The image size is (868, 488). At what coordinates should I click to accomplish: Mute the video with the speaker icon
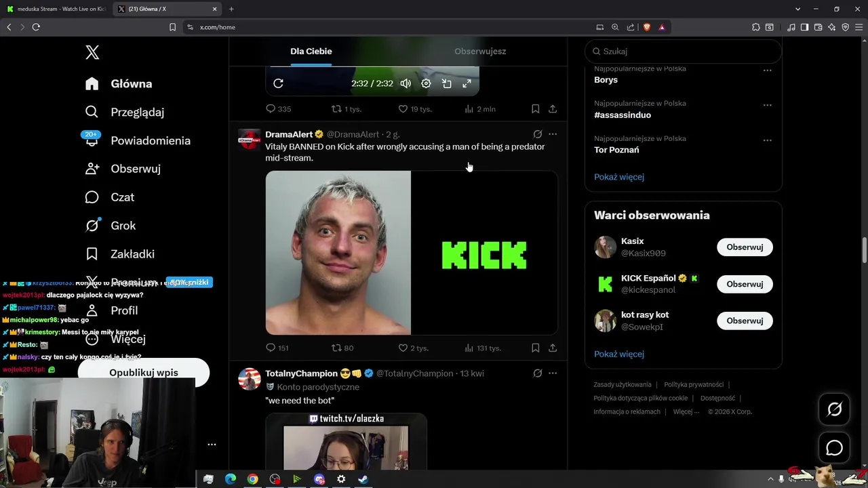(x=406, y=83)
